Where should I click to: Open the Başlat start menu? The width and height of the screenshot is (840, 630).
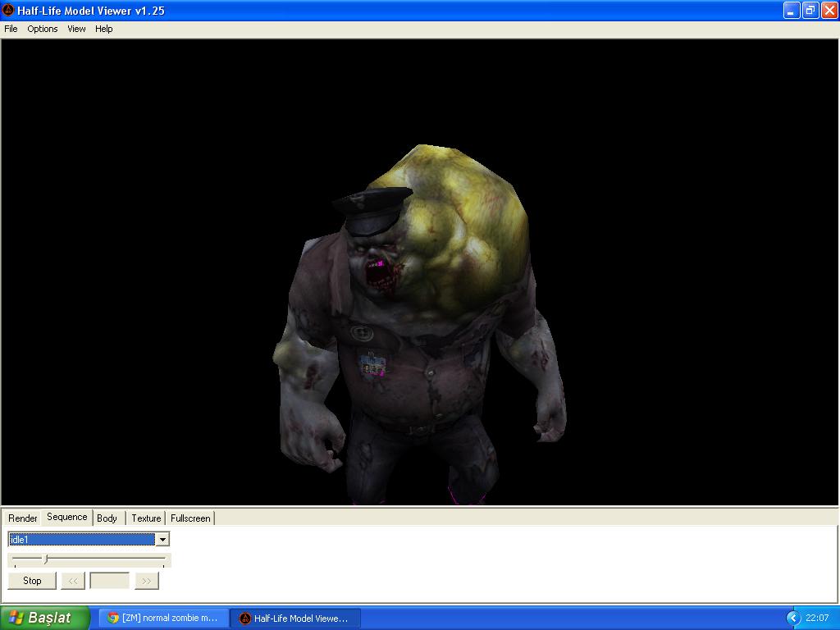tap(45, 618)
